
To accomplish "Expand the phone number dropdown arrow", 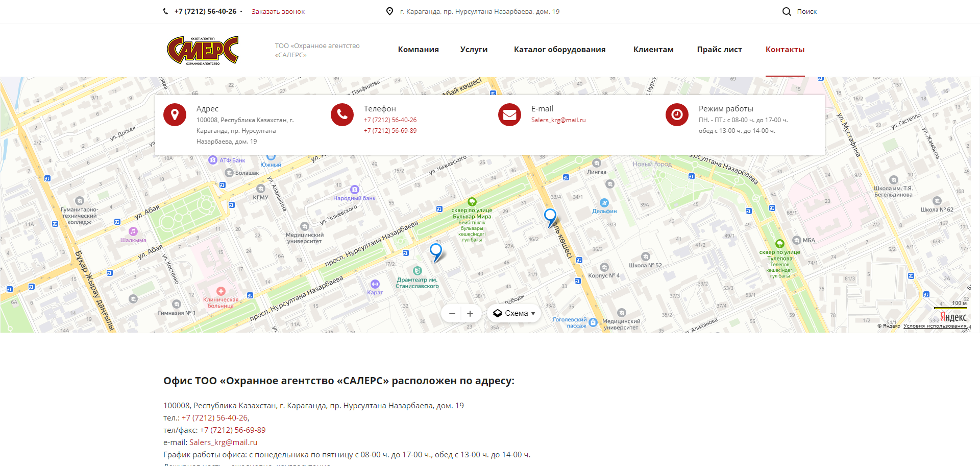I will pyautogui.click(x=241, y=12).
